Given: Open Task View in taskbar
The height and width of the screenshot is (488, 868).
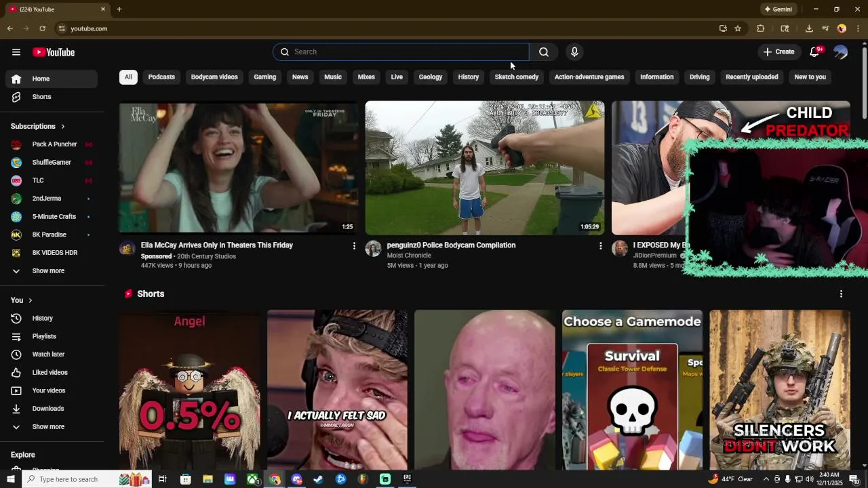Looking at the screenshot, I should (163, 479).
